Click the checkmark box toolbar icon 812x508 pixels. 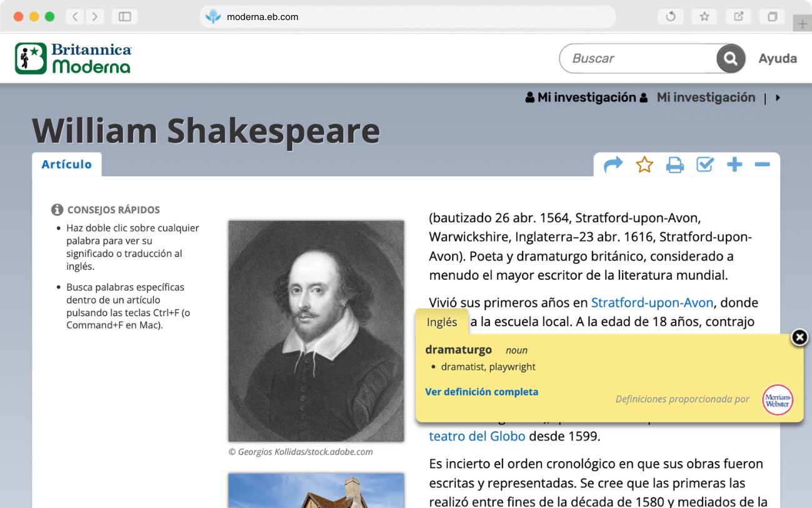705,165
